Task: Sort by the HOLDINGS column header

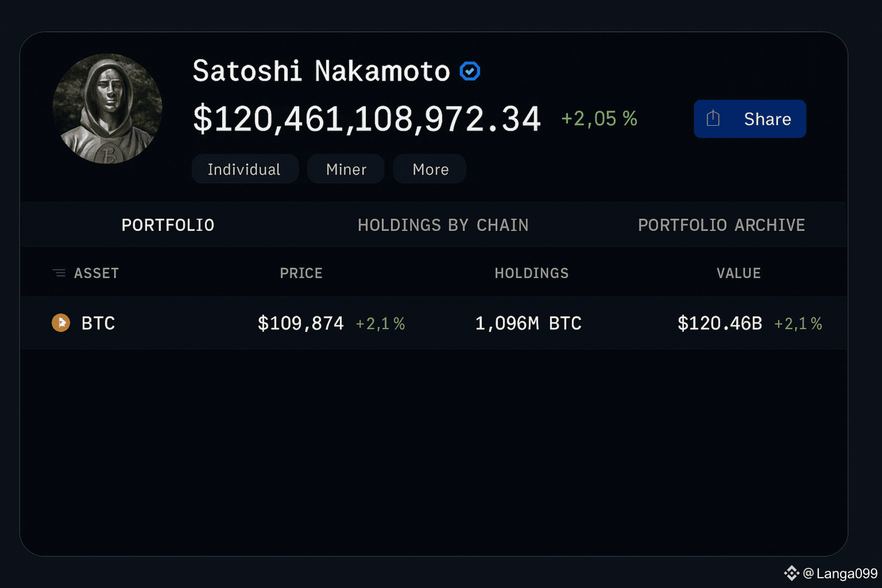Action: [531, 273]
